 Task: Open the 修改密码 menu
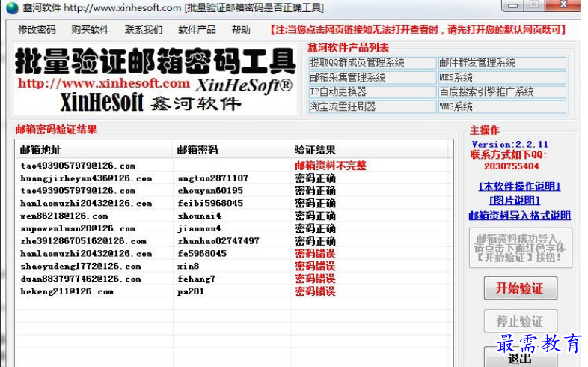click(37, 30)
